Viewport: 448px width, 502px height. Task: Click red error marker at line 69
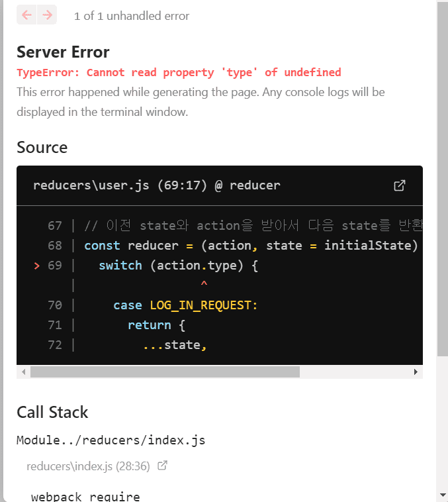(x=37, y=266)
